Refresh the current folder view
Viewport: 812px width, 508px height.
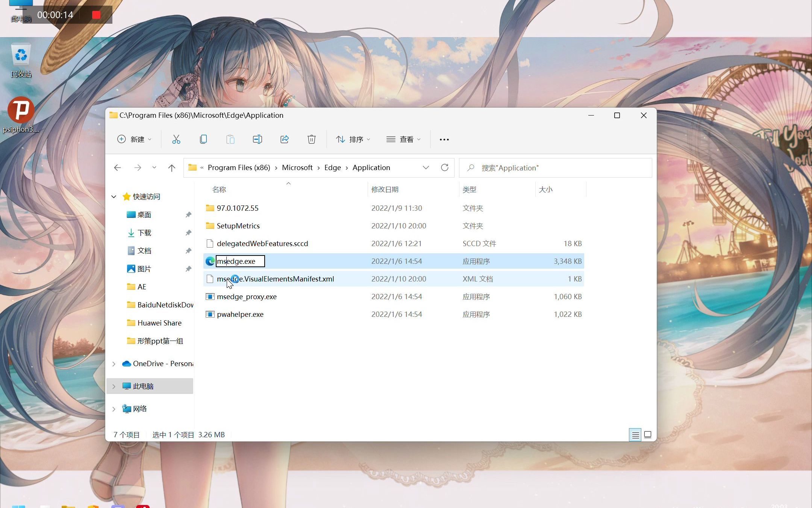click(x=445, y=167)
